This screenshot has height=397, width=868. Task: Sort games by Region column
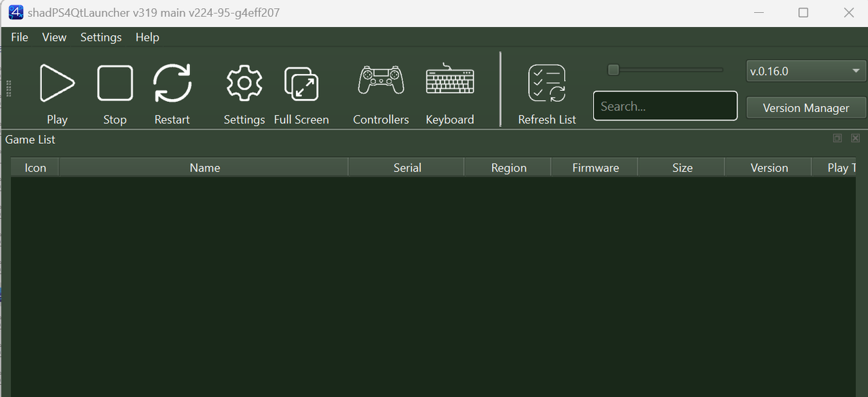click(508, 168)
